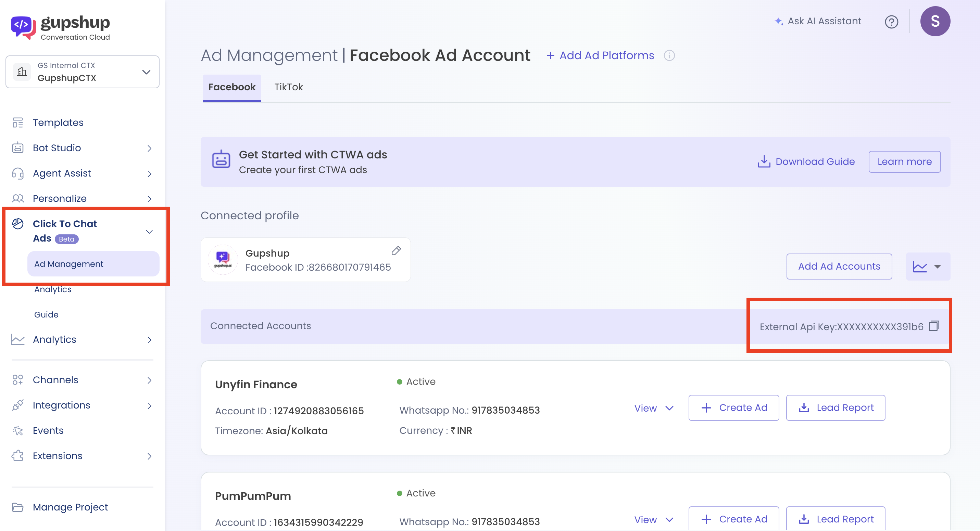
Task: Click the Manage Project folder icon
Action: coord(17,507)
